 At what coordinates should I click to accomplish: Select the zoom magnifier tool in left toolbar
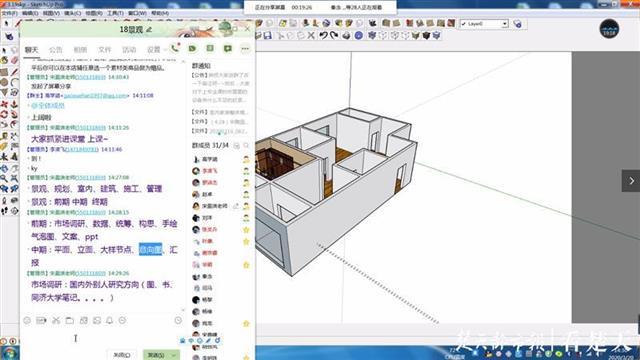4,178
